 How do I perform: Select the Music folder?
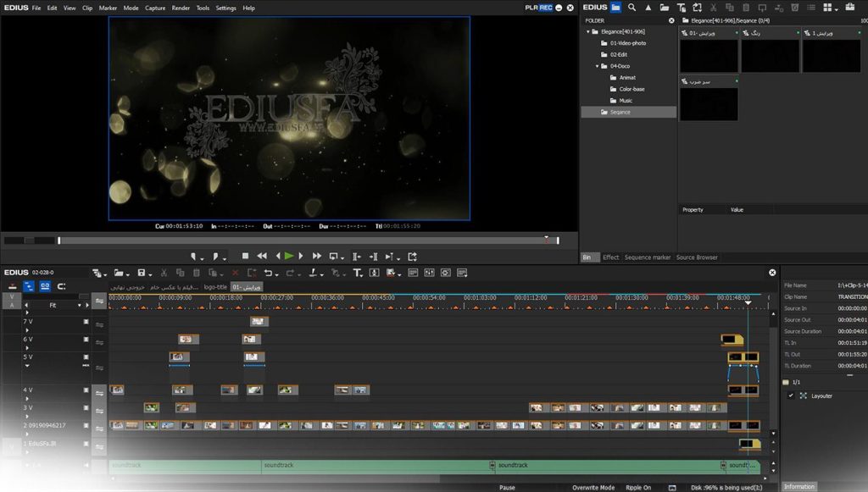click(x=626, y=101)
